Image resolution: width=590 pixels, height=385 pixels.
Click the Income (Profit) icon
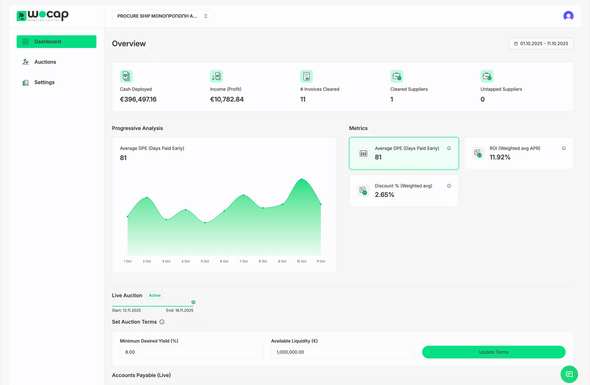click(216, 76)
